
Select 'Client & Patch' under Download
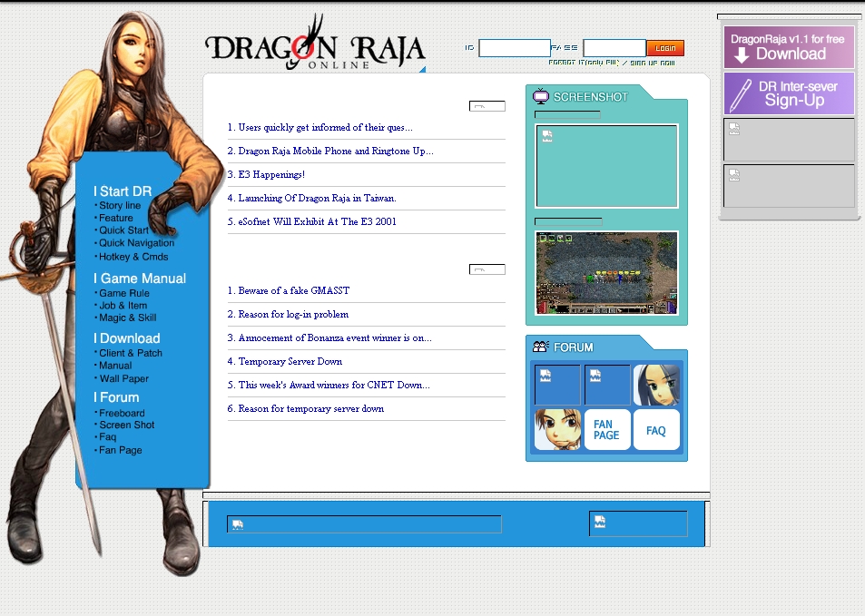pos(131,353)
